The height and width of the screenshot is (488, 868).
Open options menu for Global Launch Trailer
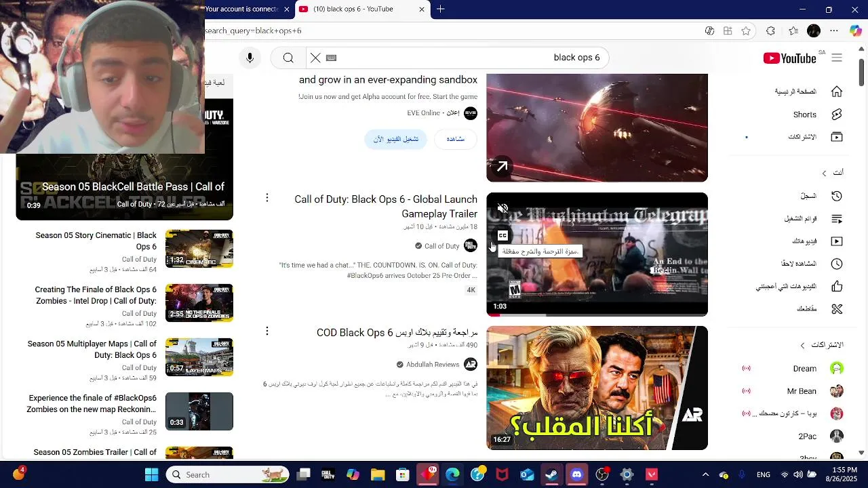coord(267,198)
